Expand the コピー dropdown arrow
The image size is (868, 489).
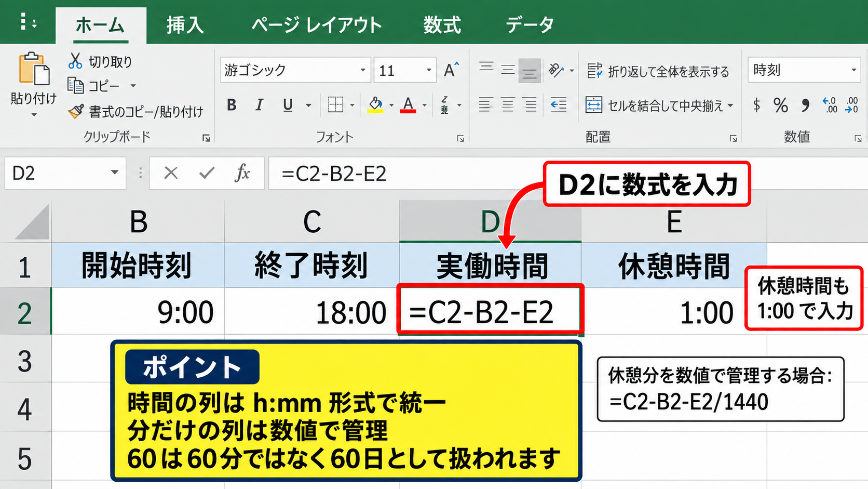coord(133,86)
